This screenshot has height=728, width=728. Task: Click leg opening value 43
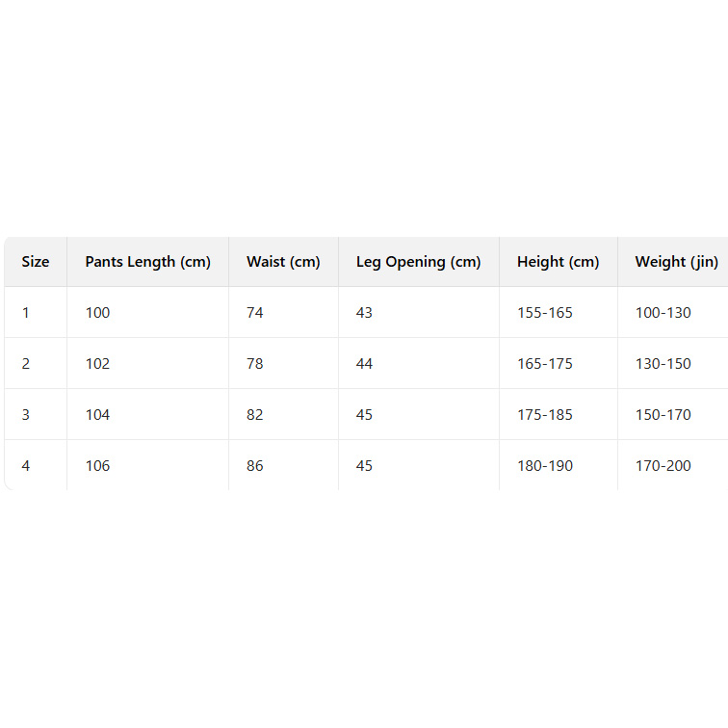[x=364, y=313]
